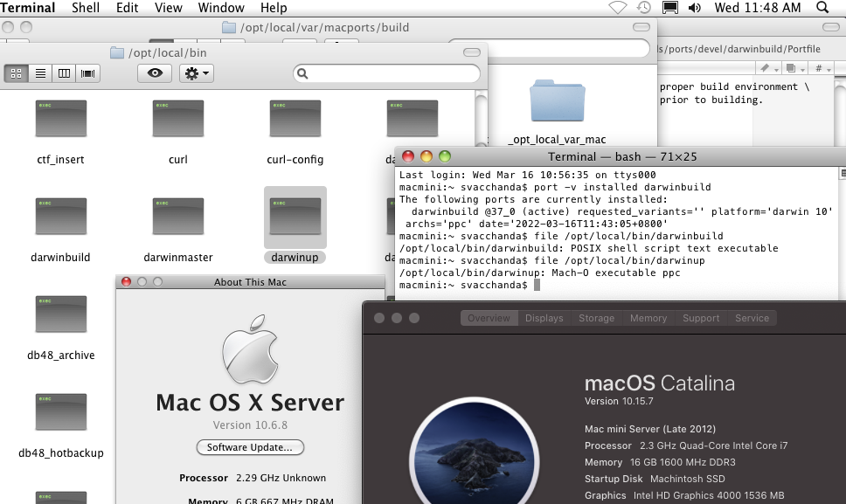Switch to the Support tab
846x504 pixels.
coord(701,318)
